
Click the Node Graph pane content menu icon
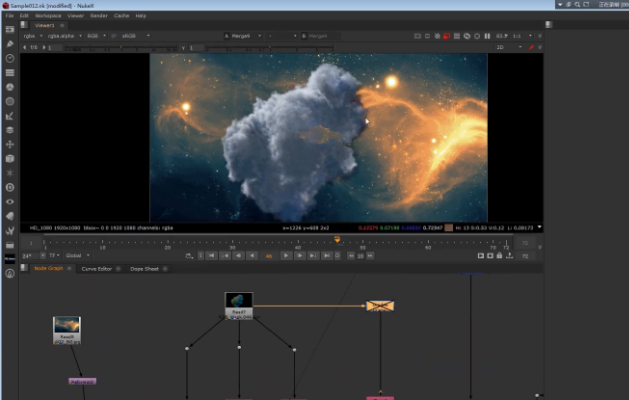coord(24,268)
